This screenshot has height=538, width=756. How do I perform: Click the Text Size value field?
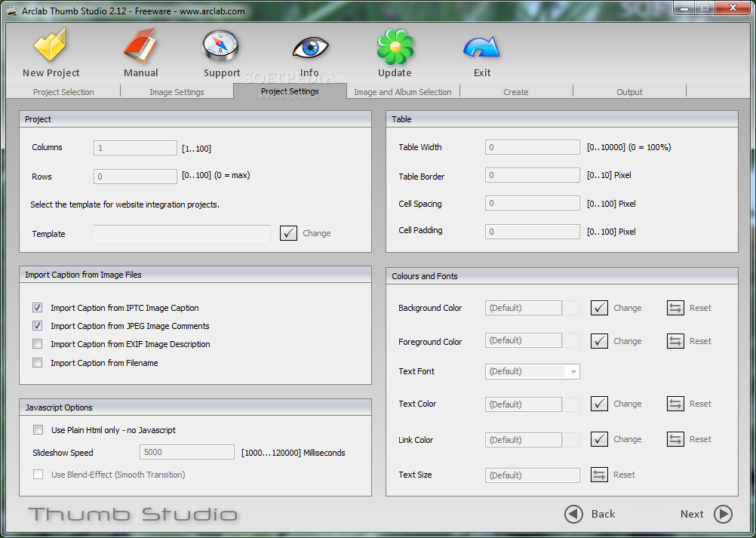532,475
